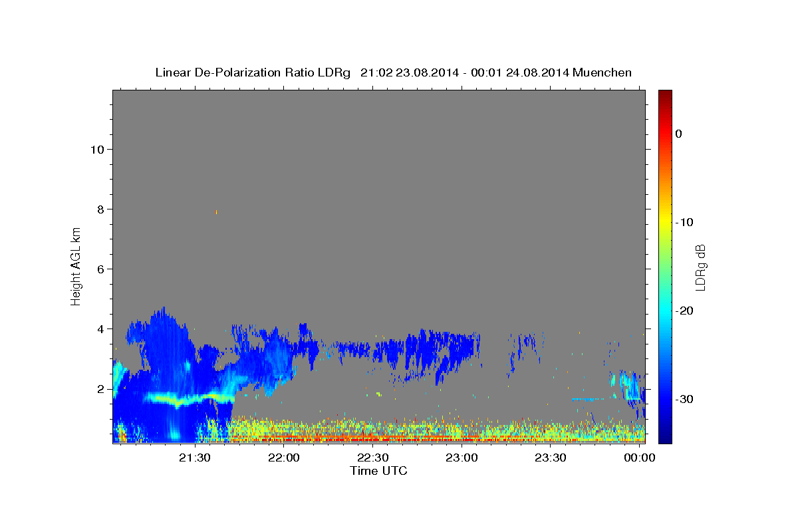Viewport: 798px width, 532px height.
Task: Click the colorbar value -10
Action: [x=685, y=222]
